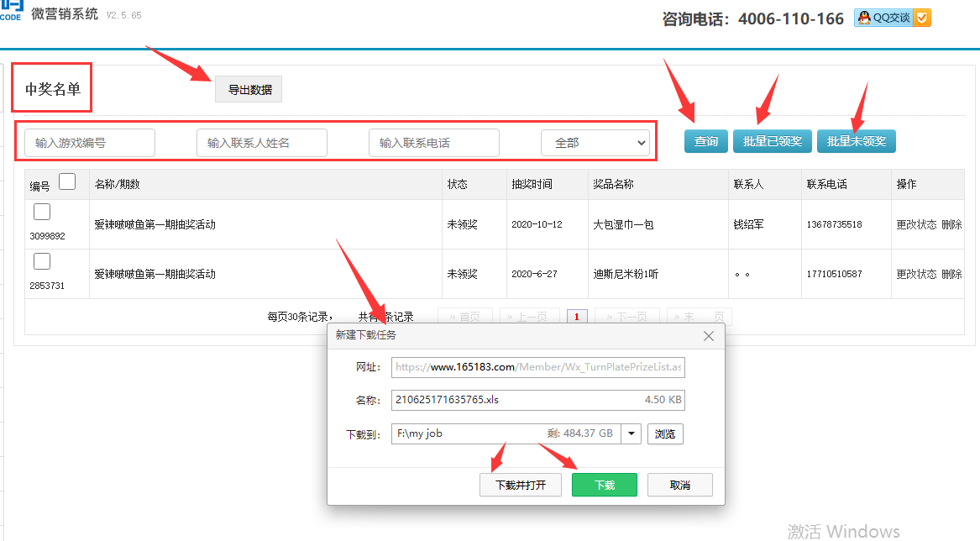Check the box for record 2853731
This screenshot has height=541, width=980.
point(42,261)
